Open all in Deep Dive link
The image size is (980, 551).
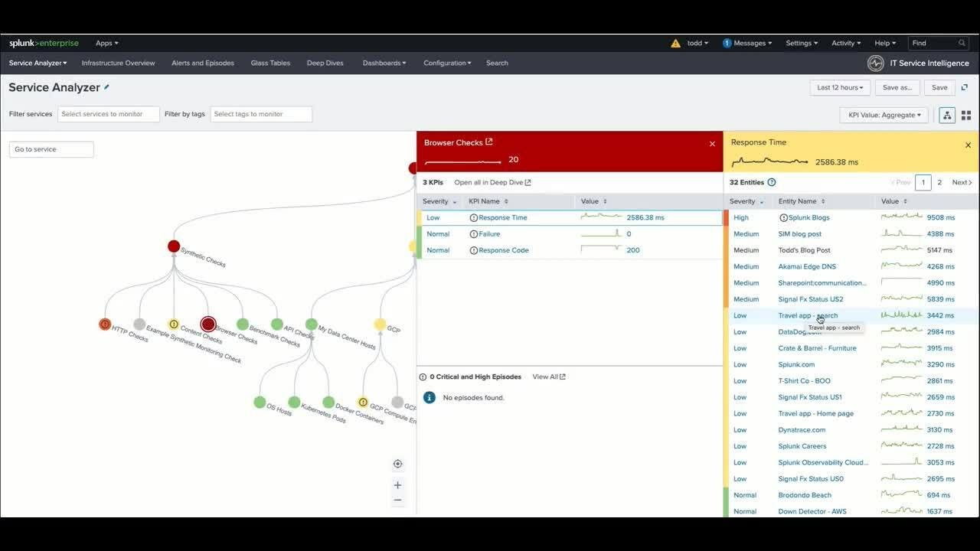(x=492, y=182)
